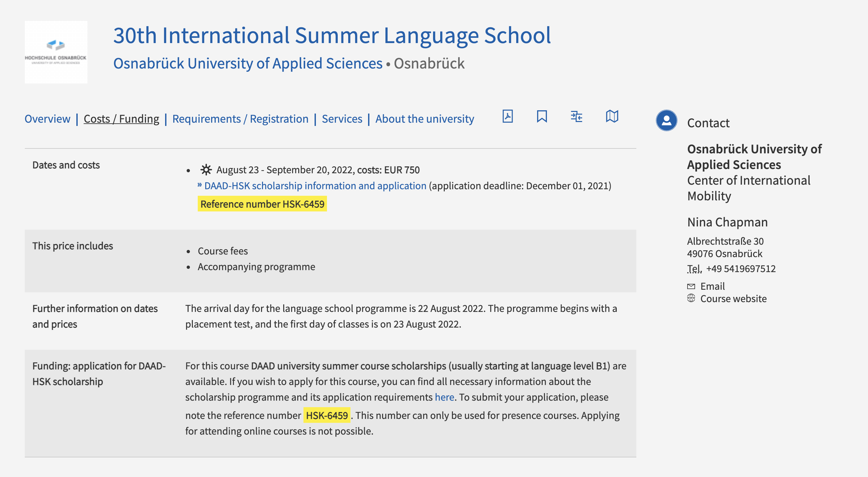Bookmark this course with the bookmark icon
This screenshot has height=477, width=868.
[542, 116]
